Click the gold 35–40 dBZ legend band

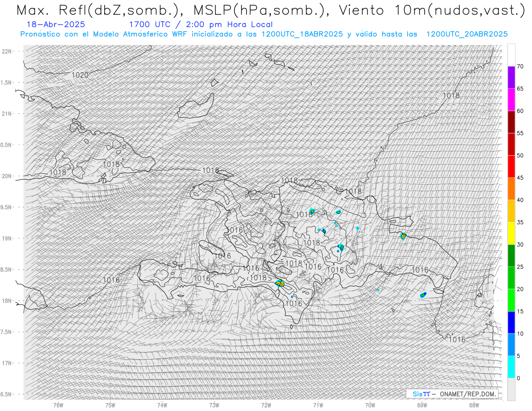(511, 211)
